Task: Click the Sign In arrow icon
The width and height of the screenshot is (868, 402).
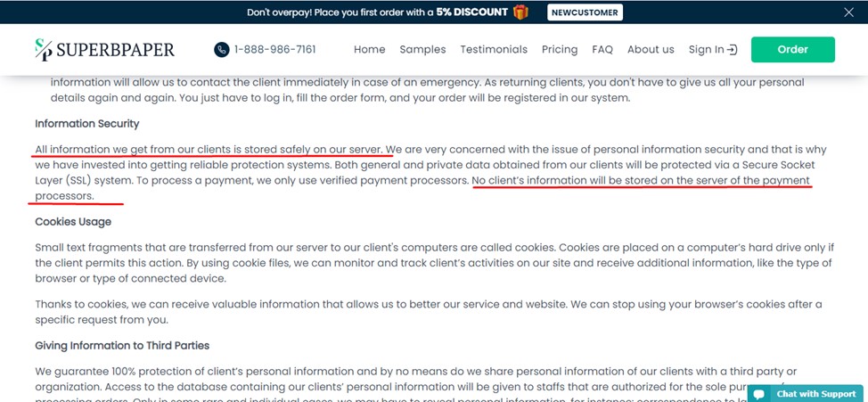Action: (733, 49)
